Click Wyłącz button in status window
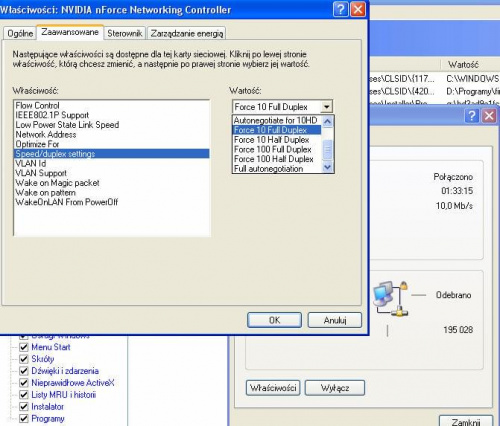 click(x=335, y=388)
